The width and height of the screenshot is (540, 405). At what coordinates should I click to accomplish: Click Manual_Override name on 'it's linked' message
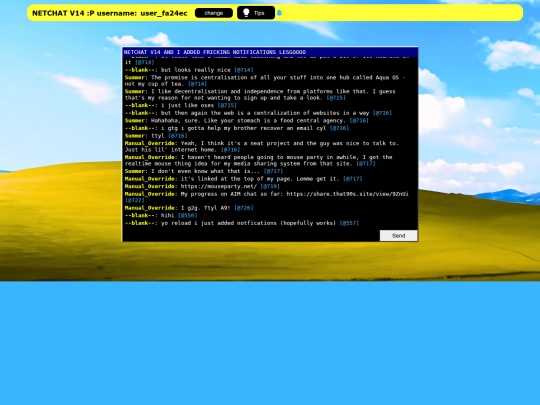[x=150, y=179]
